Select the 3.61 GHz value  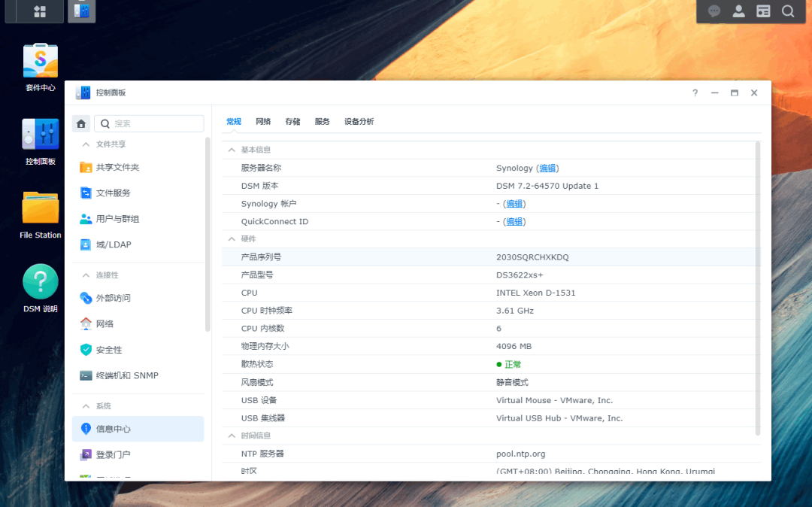click(515, 311)
